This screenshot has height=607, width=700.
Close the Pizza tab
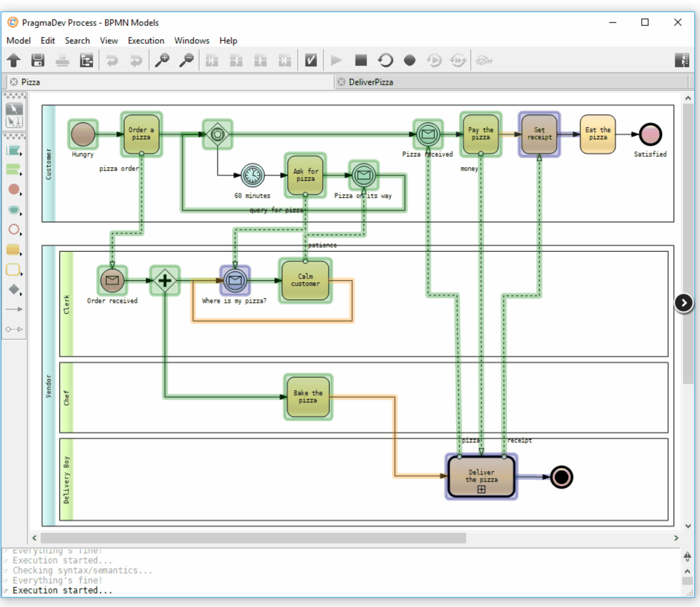[14, 82]
